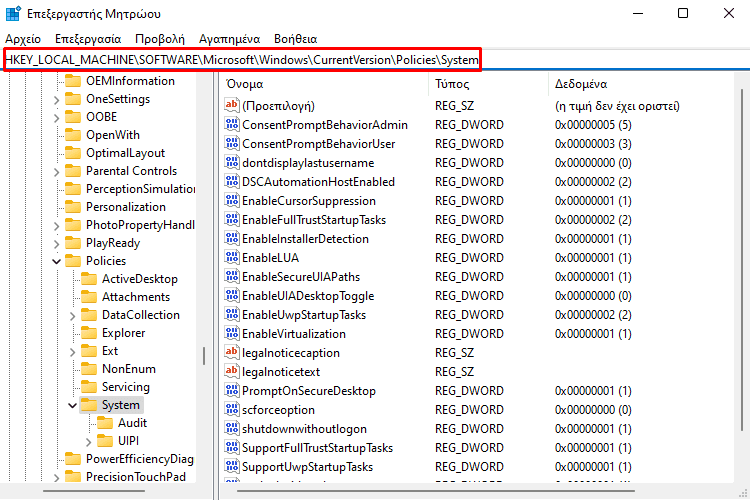Open the Προβολή menu

pyautogui.click(x=160, y=39)
